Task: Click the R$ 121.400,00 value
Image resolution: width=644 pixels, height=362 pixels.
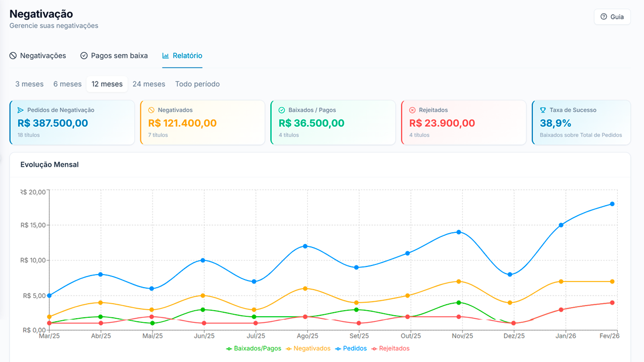Action: click(183, 123)
